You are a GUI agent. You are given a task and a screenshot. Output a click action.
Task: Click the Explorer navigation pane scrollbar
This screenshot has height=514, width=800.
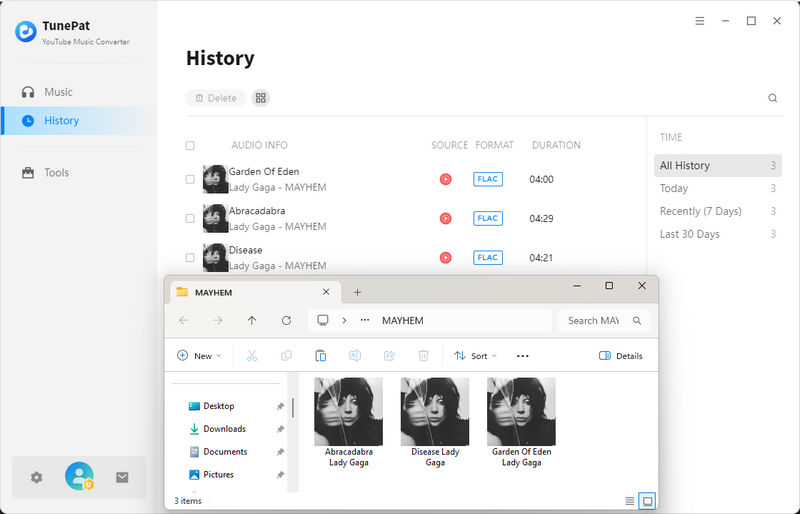coord(293,409)
